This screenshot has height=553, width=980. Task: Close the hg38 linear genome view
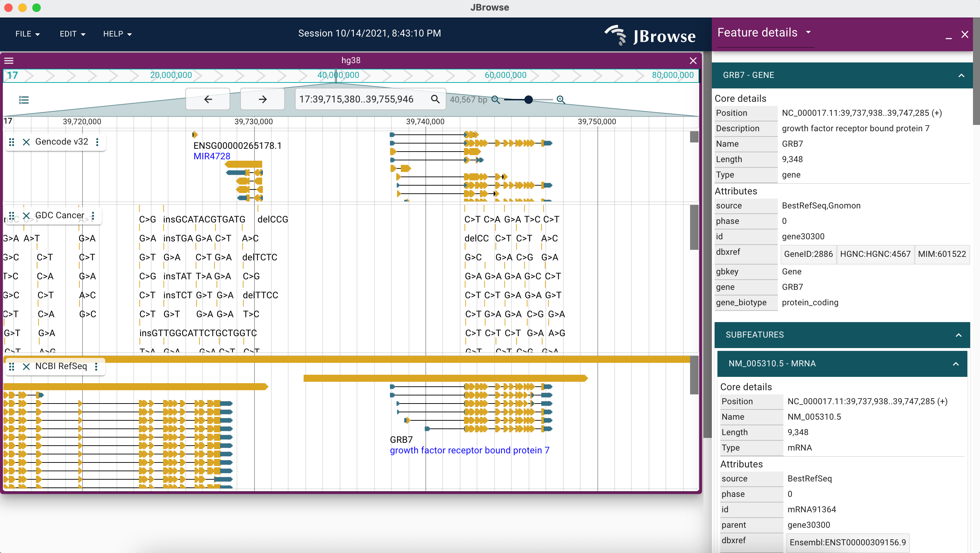(693, 61)
